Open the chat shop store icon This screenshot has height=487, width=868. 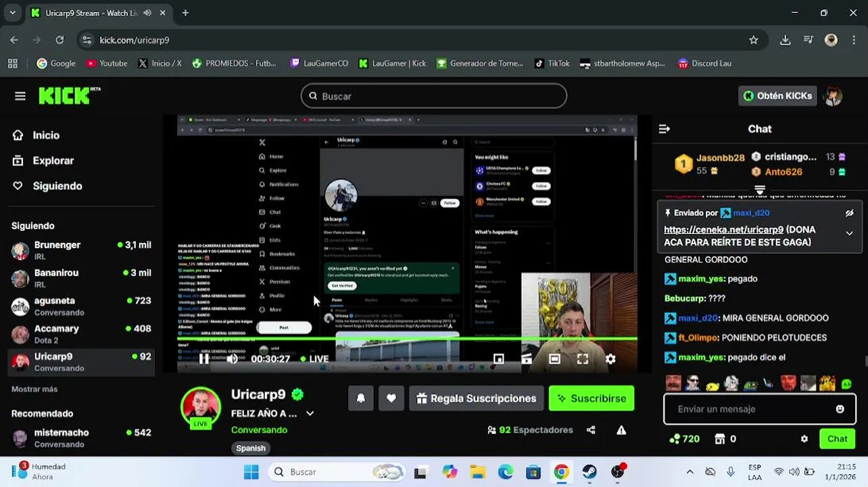tap(721, 439)
